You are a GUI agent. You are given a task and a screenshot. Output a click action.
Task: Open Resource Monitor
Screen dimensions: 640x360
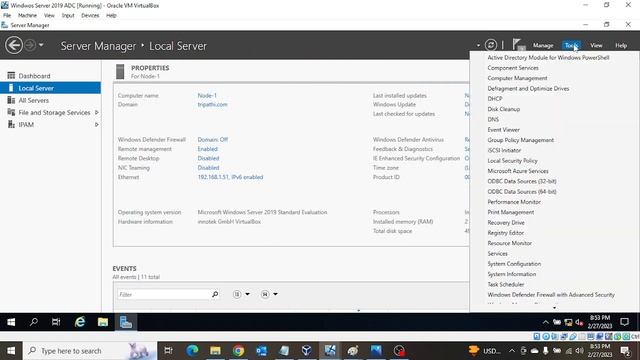click(x=509, y=243)
